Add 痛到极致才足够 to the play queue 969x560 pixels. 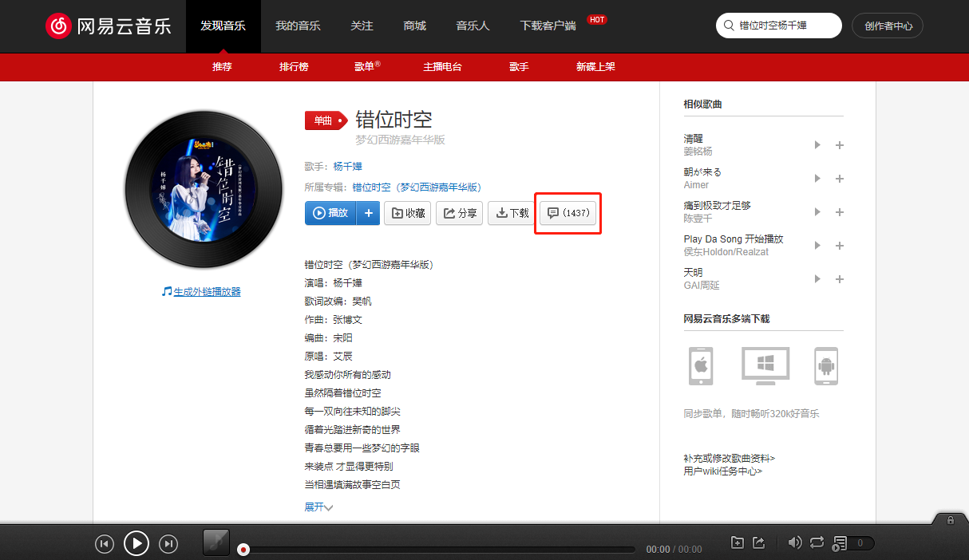click(840, 212)
